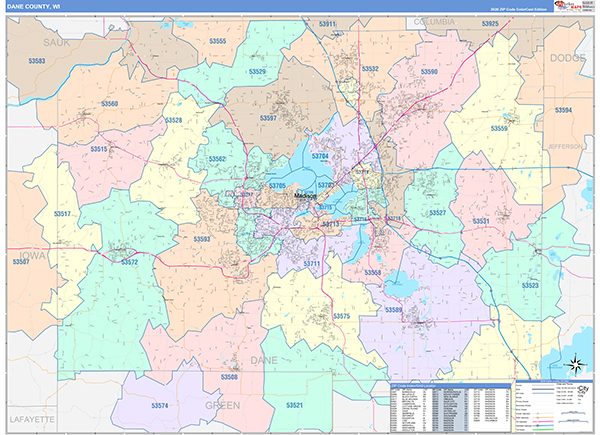Click ZIP code 53555 label
Viewport: 600px width, 435px height.
coord(217,41)
